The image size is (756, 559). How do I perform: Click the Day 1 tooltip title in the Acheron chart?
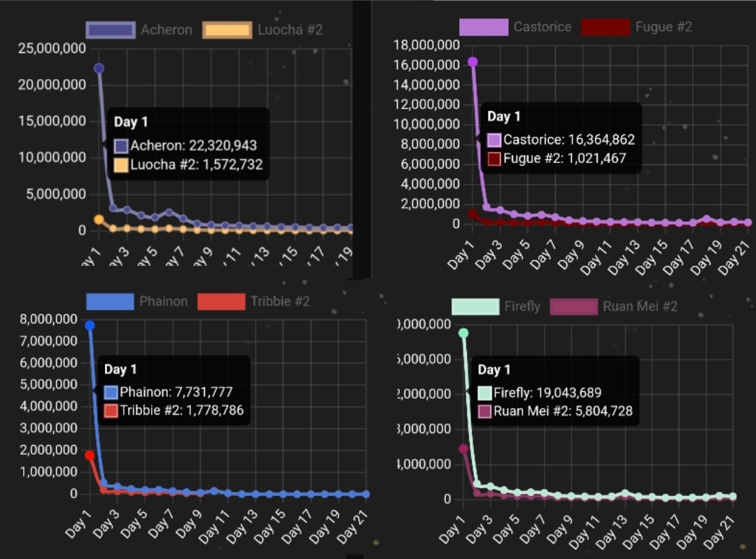point(131,122)
